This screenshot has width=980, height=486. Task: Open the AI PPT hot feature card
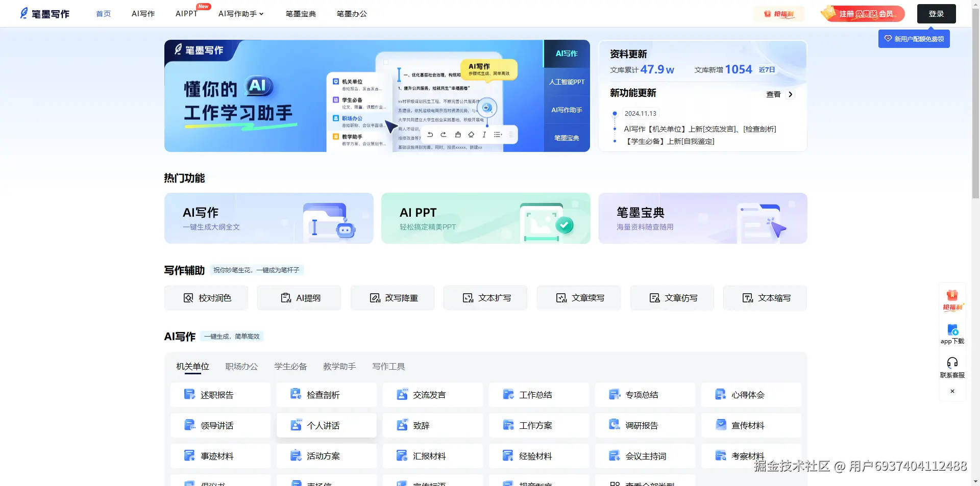click(x=486, y=218)
